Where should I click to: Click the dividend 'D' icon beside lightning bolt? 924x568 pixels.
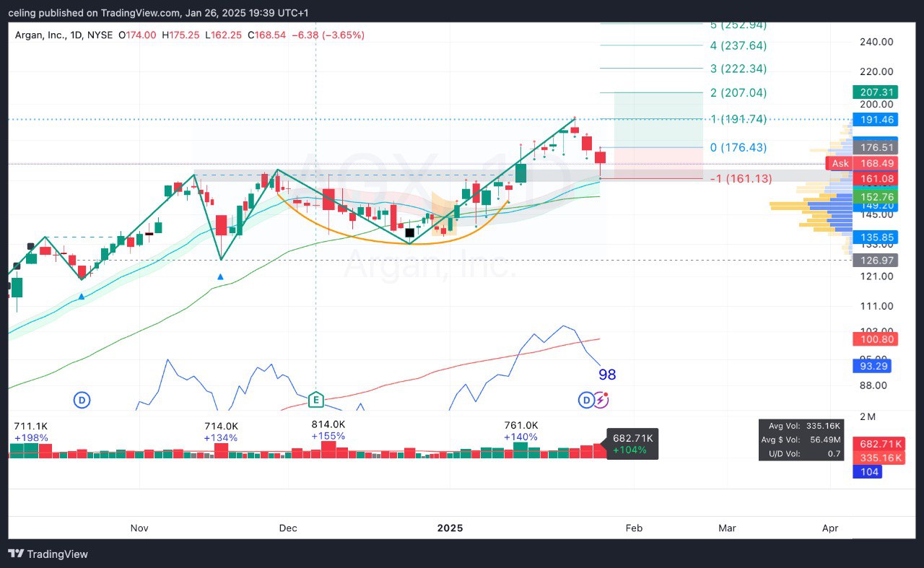587,399
